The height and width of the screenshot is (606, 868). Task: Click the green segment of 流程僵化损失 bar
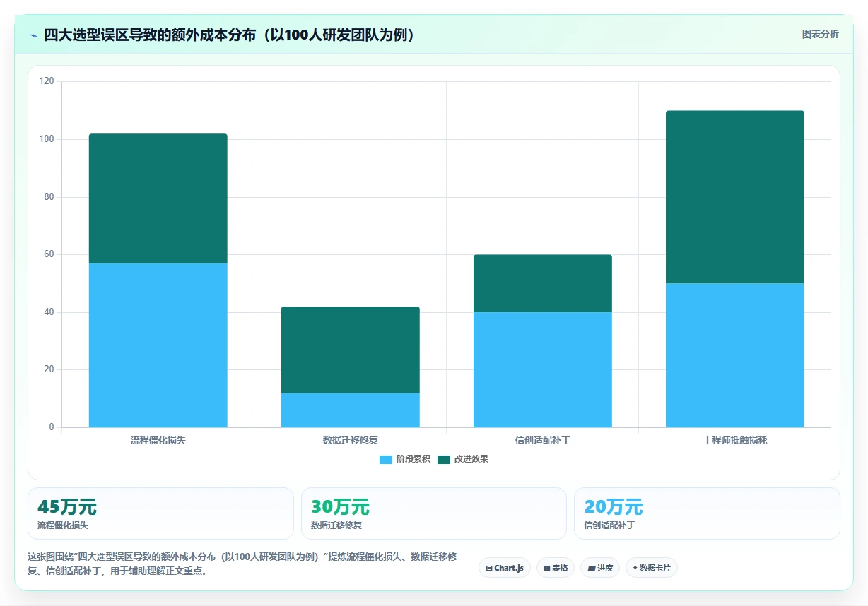coord(158,198)
